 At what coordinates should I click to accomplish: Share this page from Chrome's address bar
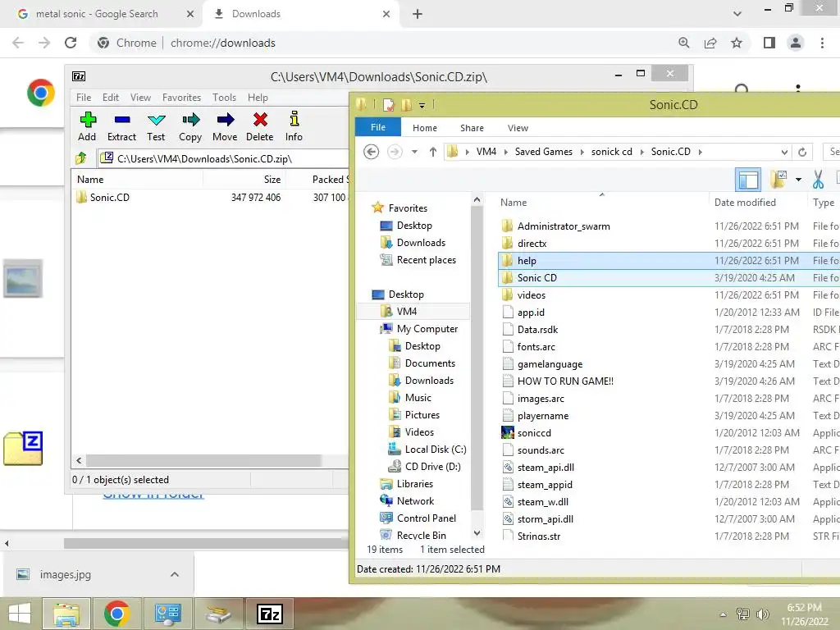(x=710, y=43)
